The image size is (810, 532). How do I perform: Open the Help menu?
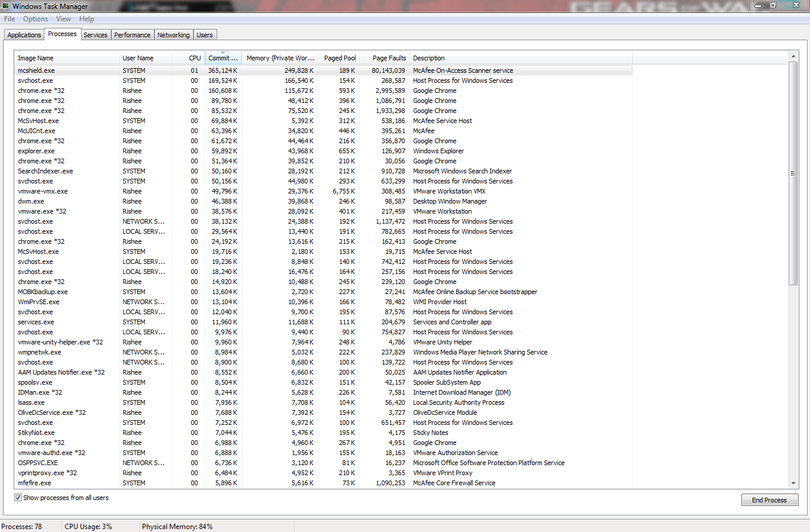[86, 19]
